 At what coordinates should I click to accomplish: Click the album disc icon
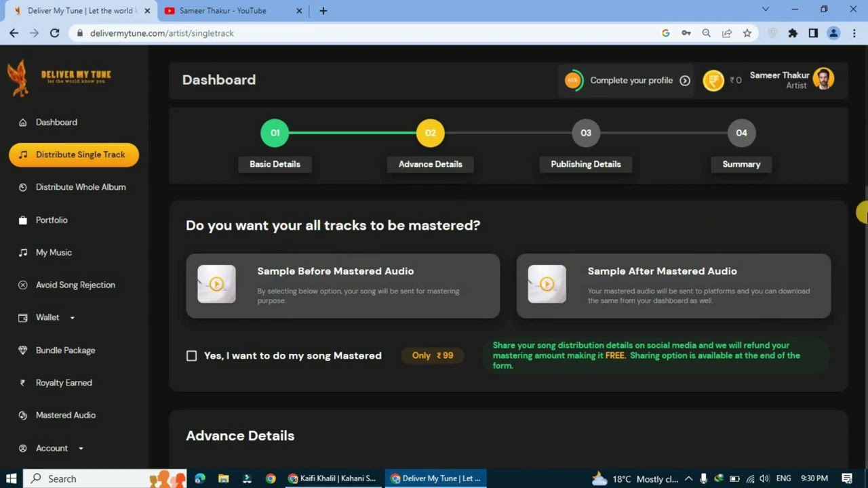(x=22, y=188)
